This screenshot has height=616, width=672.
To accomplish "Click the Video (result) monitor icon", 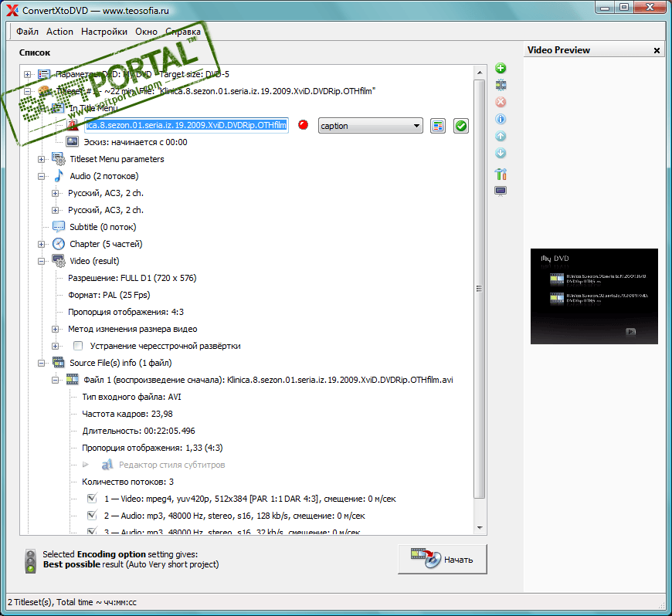I will (x=58, y=260).
